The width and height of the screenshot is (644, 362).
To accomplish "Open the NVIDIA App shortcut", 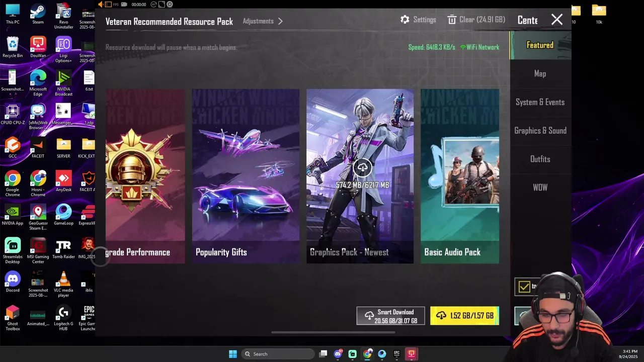I will point(13,215).
